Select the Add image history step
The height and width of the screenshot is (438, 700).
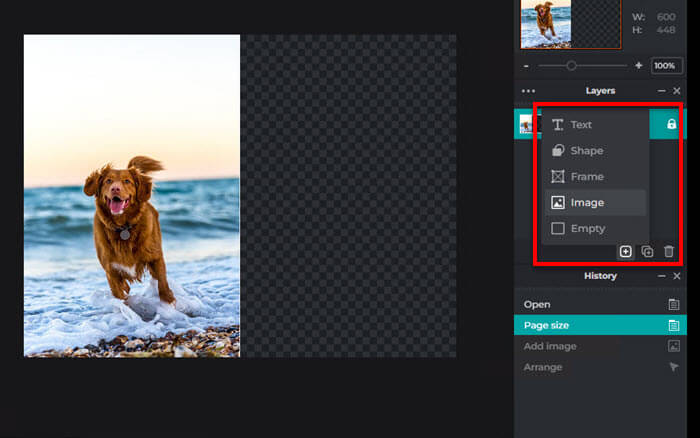click(x=600, y=346)
